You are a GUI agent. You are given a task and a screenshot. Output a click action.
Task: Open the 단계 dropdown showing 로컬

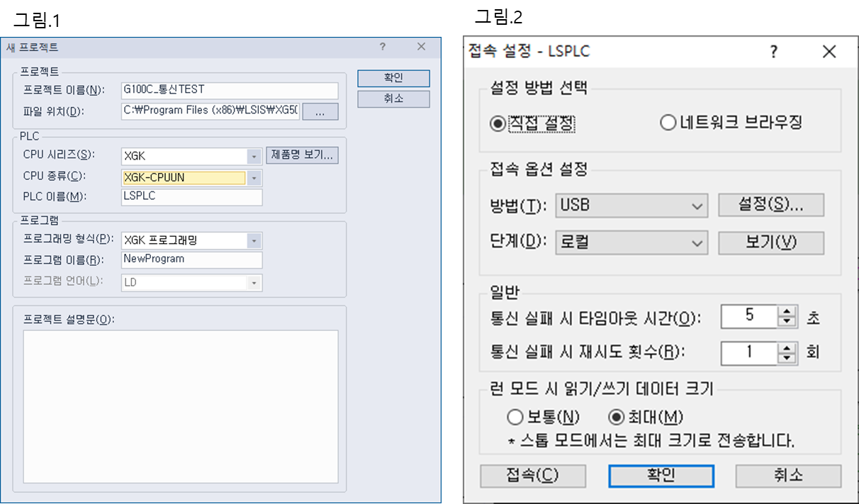(x=698, y=243)
